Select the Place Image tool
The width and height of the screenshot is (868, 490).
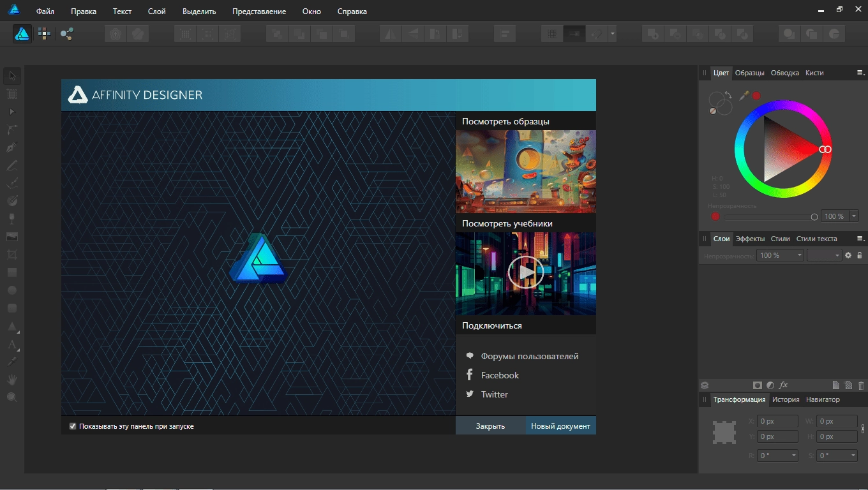click(x=12, y=237)
